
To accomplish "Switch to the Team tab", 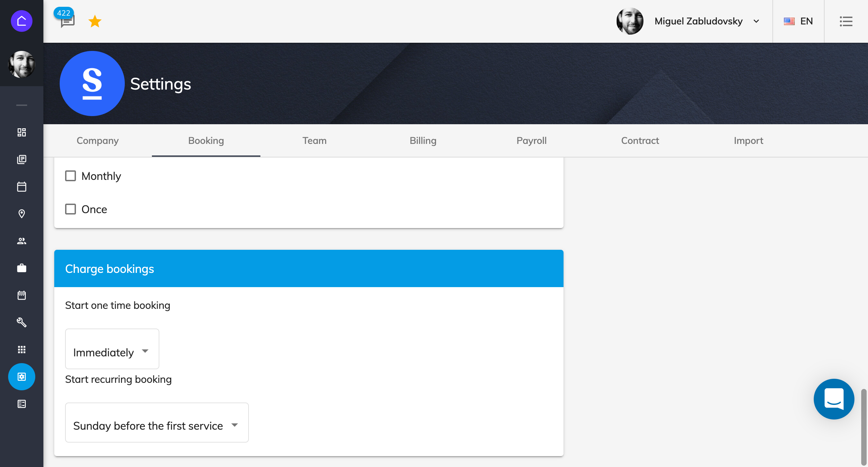I will (315, 141).
